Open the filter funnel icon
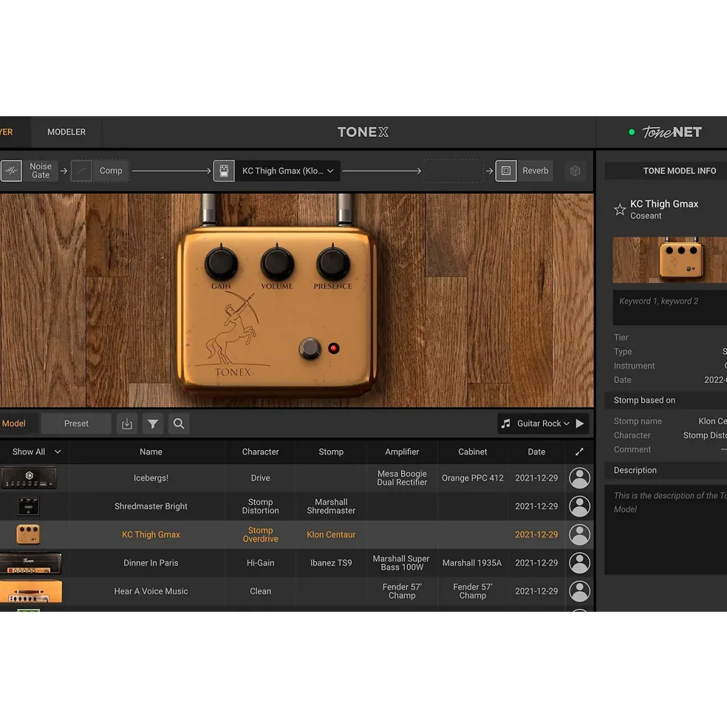 coord(153,423)
